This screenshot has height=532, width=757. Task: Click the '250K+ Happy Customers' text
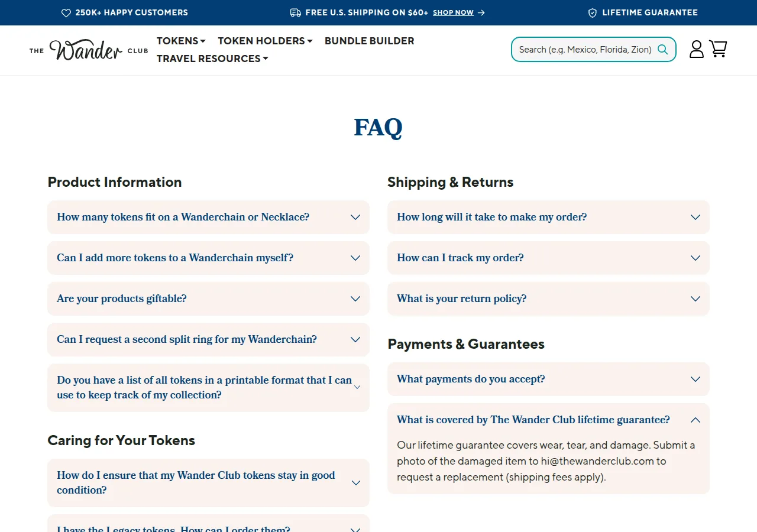131,12
